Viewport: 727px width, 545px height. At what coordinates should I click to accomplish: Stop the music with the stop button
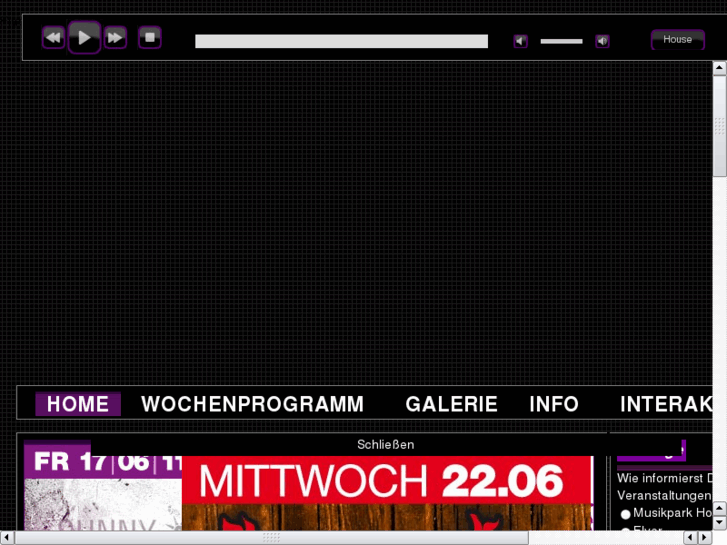[150, 38]
